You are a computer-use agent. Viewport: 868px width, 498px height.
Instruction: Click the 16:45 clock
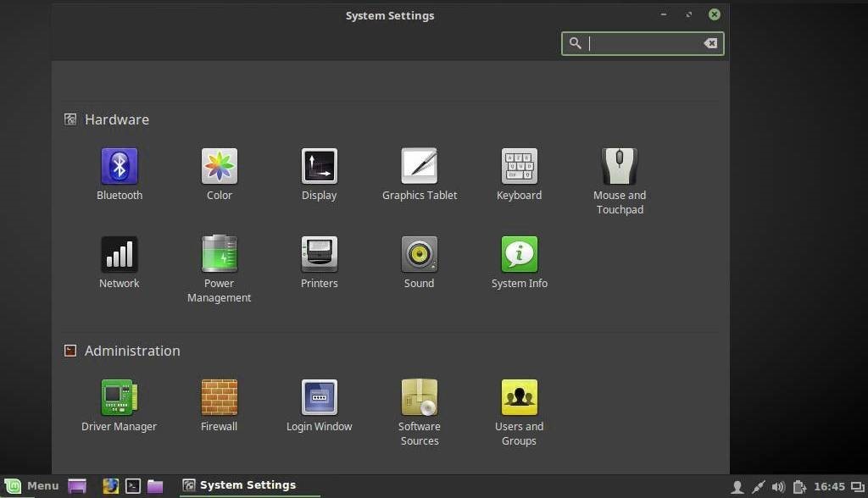pyautogui.click(x=829, y=486)
